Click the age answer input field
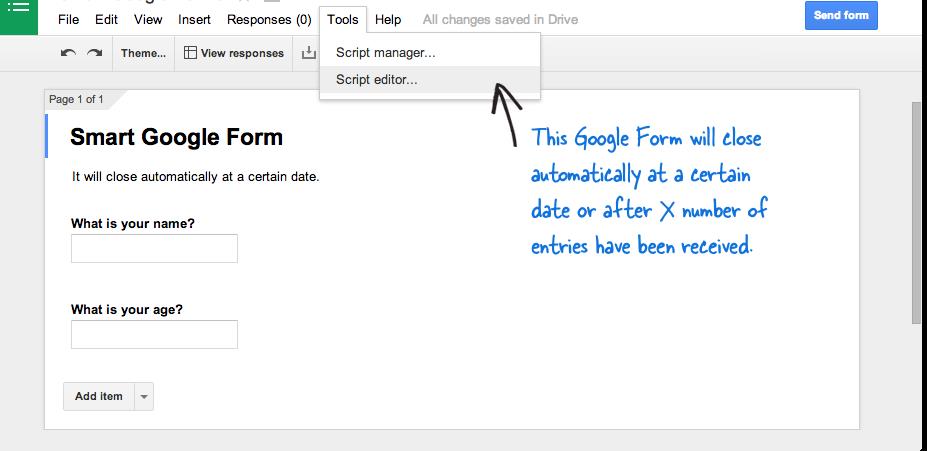927x451 pixels. pos(154,335)
